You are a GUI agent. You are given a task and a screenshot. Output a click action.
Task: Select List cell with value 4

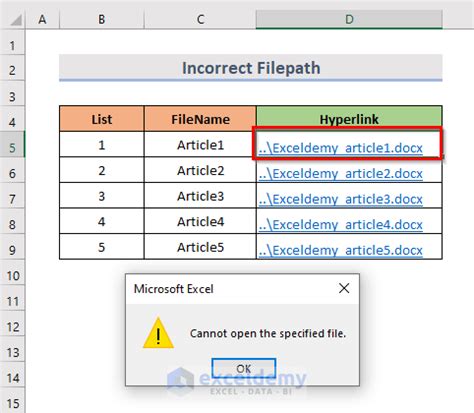point(102,221)
